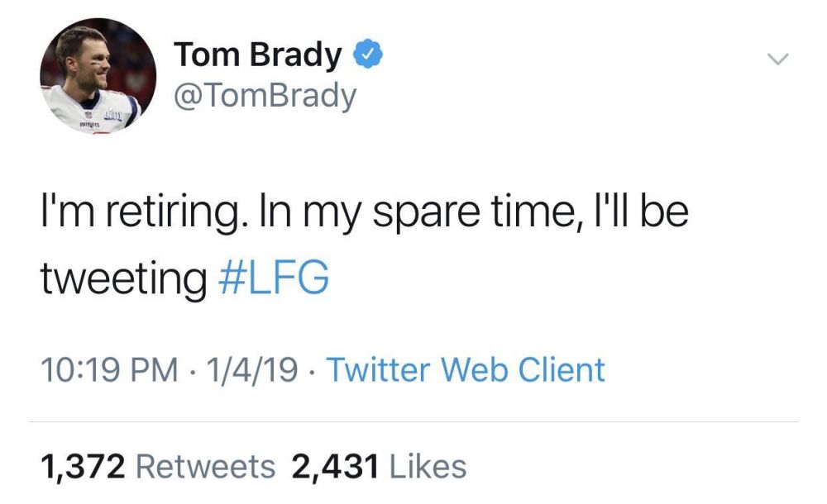Open the tweet options chevron menu
The width and height of the screenshot is (827, 504).
tap(777, 59)
